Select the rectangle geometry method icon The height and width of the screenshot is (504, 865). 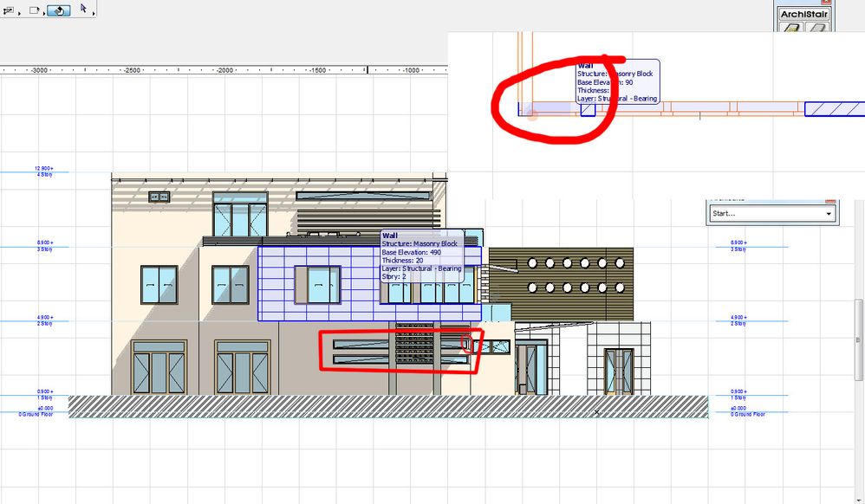tap(35, 10)
